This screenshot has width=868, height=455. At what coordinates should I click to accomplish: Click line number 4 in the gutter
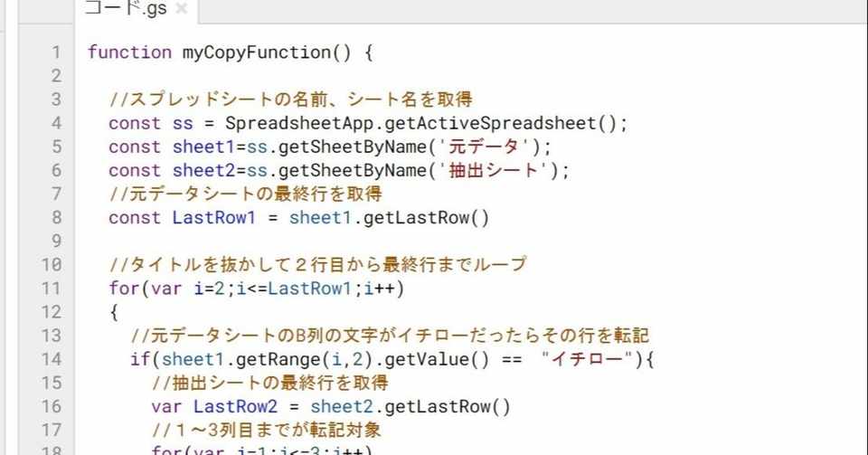[x=56, y=123]
